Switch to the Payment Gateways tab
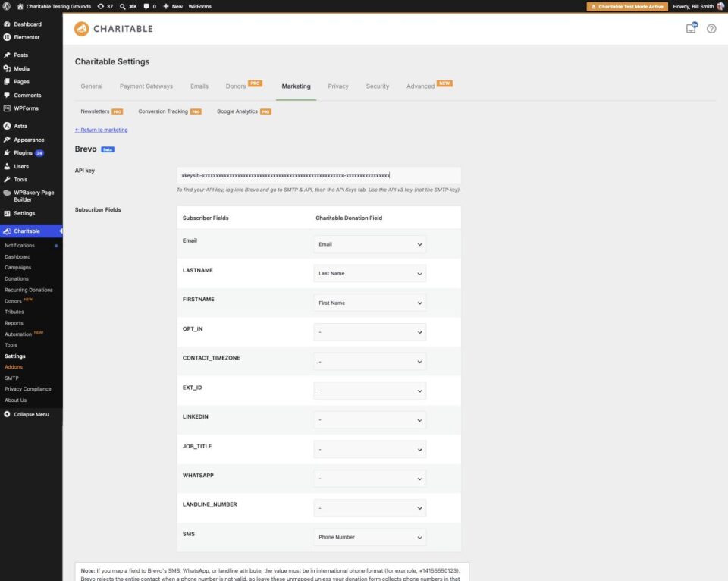The image size is (728, 581). [146, 86]
